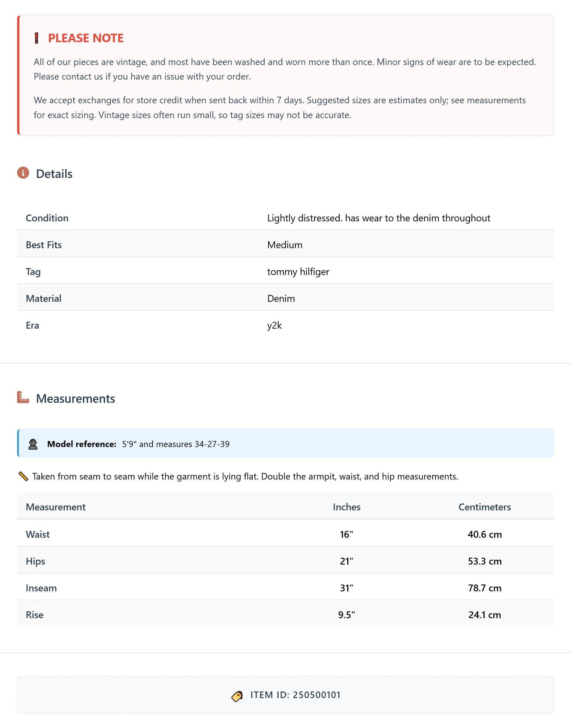Viewport: 571px width, 728px height.
Task: Select the PLEASE NOTE heading
Action: [x=86, y=38]
